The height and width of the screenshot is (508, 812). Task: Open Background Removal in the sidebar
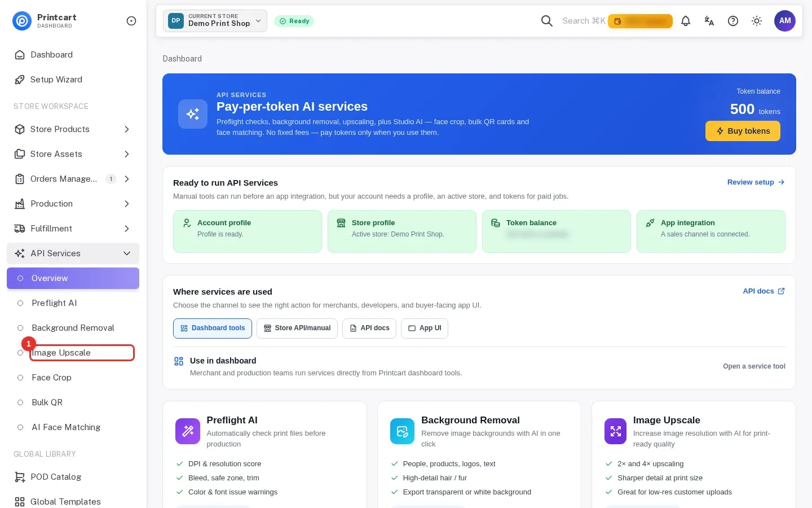click(x=73, y=328)
